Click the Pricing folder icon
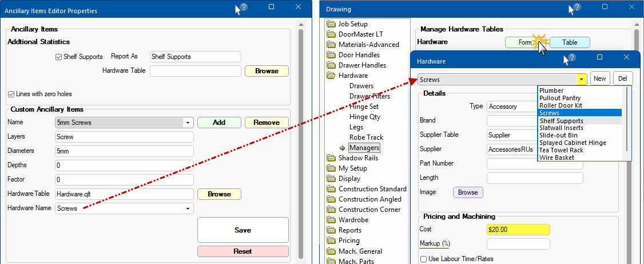The height and width of the screenshot is (264, 644). point(331,241)
